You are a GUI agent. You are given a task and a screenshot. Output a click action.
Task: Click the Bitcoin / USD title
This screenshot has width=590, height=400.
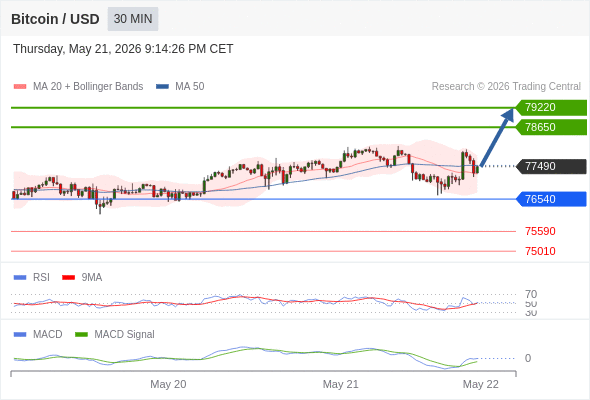click(55, 19)
